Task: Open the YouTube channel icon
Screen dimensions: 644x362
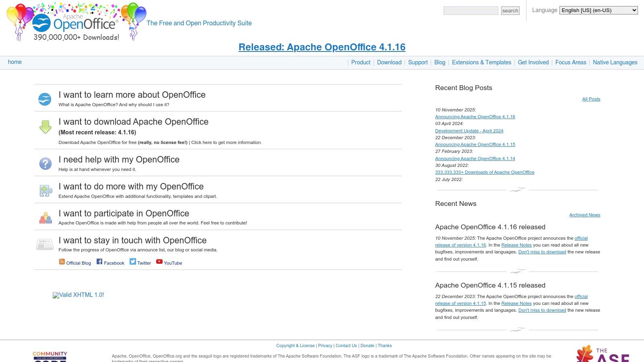Action: coord(160,262)
